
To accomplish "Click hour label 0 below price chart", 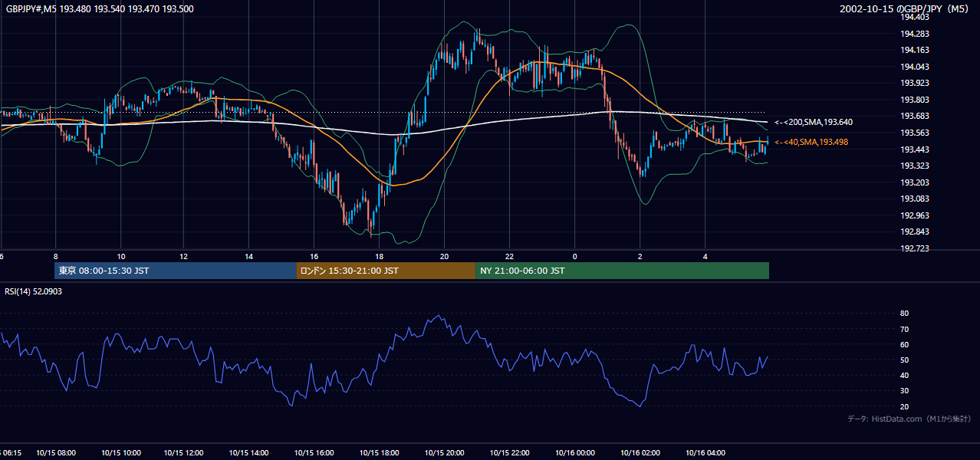I will [x=574, y=256].
